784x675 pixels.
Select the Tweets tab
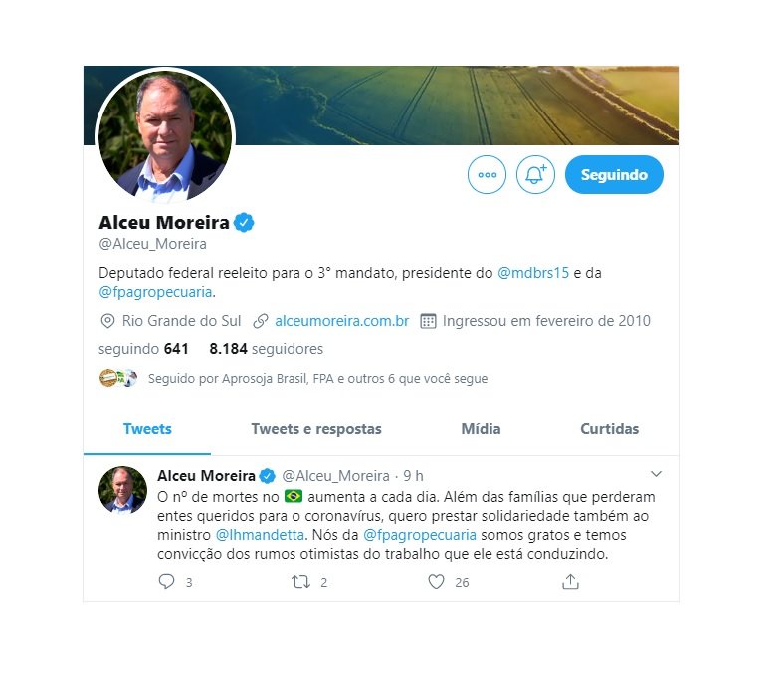[147, 429]
